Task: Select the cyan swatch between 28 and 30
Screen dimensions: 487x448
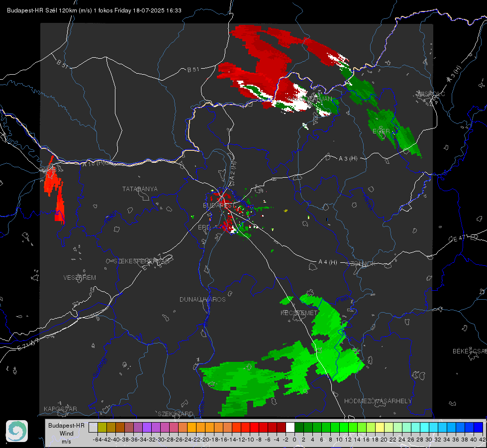Action: coord(425,427)
